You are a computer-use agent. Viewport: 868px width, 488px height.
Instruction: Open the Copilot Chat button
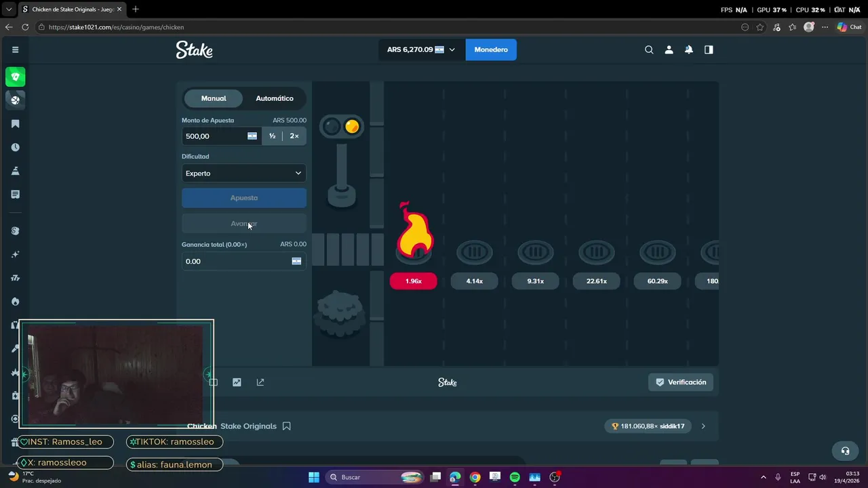pos(850,27)
